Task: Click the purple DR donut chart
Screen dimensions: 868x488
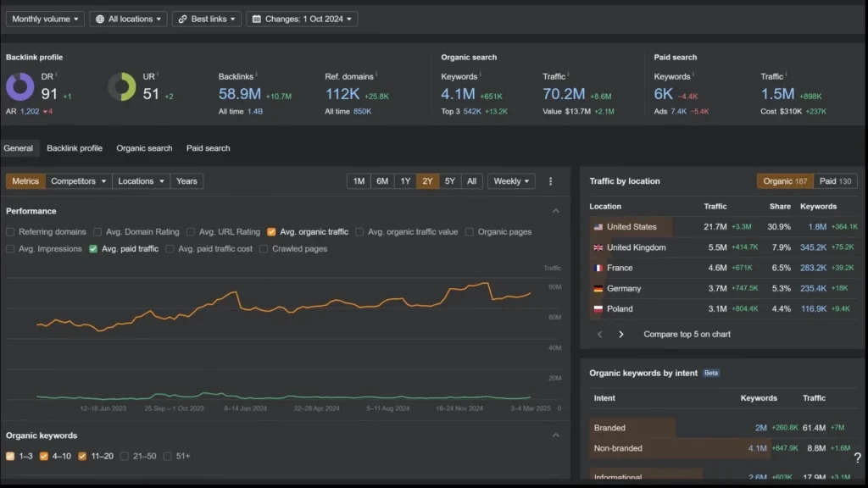Action: [x=20, y=86]
